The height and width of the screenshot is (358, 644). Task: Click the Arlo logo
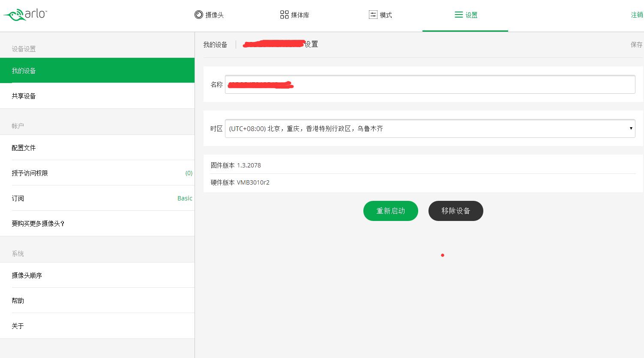[25, 15]
